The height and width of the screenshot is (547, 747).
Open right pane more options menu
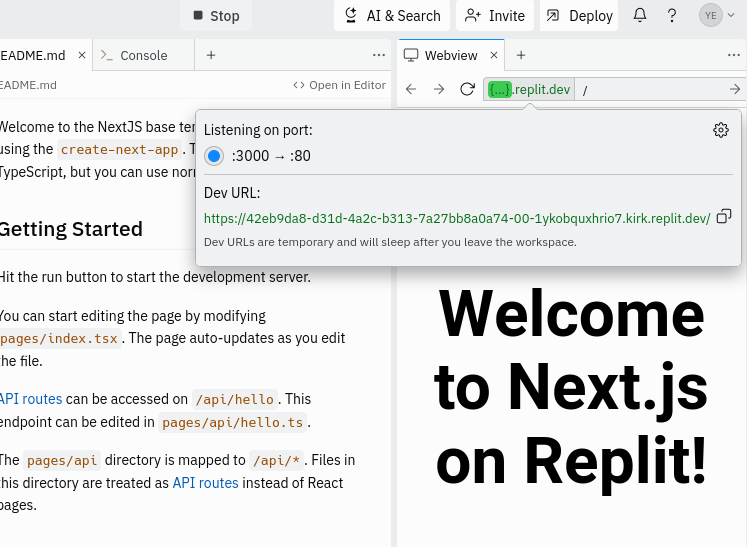734,55
